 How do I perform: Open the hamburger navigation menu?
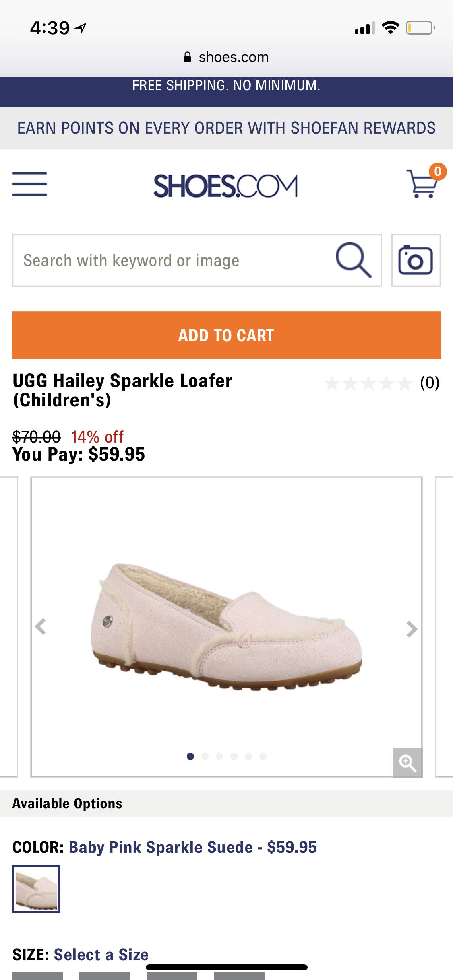(29, 184)
